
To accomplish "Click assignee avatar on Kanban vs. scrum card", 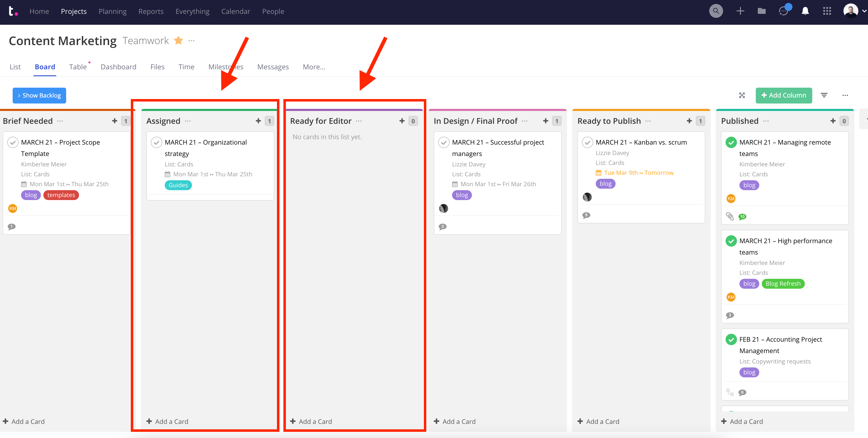I will pos(587,197).
